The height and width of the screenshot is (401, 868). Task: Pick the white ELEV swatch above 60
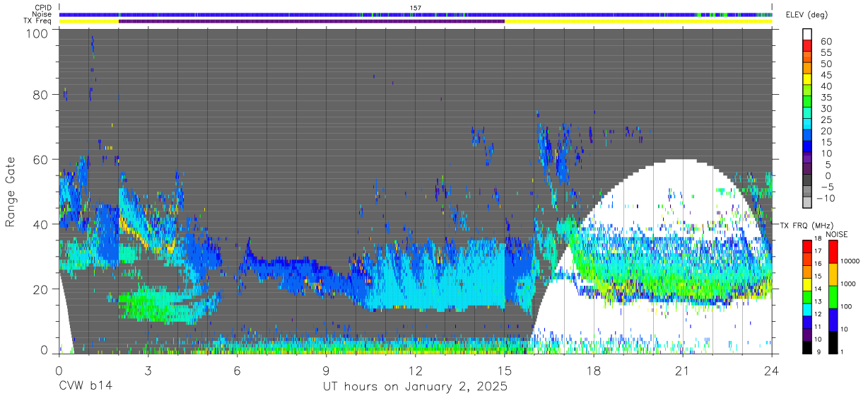click(807, 35)
